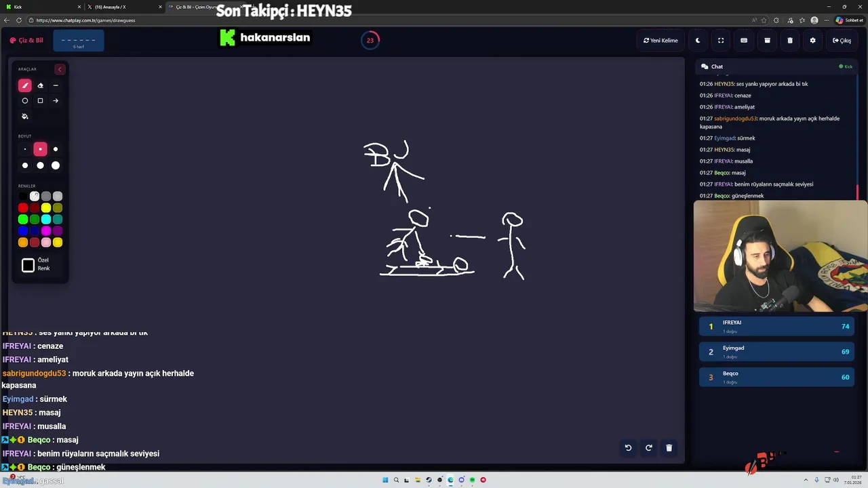Pick the orange color swatch
This screenshot has height=488, width=868.
23,243
